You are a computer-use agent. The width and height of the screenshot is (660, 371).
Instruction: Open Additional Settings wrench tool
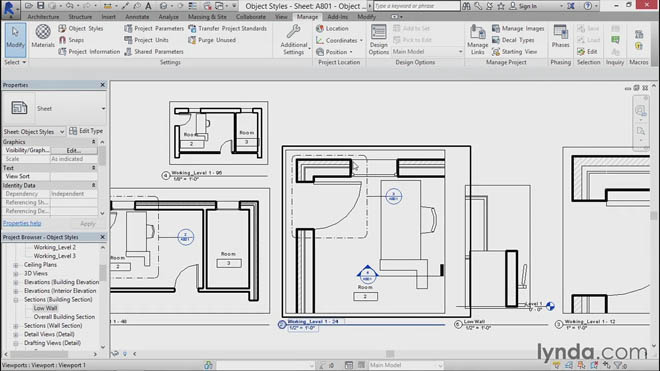(294, 40)
